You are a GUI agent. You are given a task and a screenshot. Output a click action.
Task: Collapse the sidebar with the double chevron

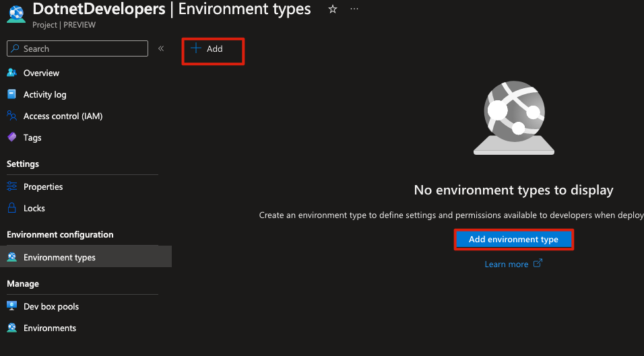[161, 48]
